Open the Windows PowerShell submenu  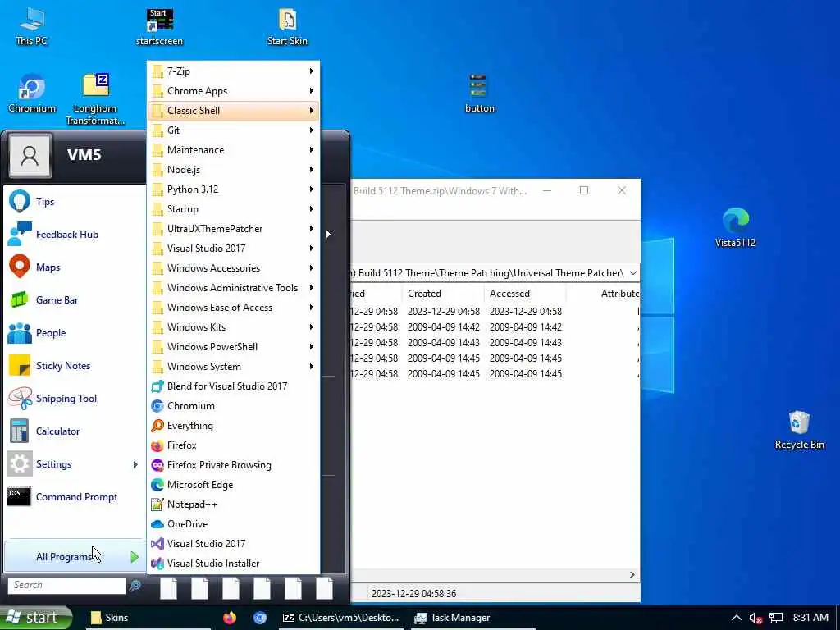pyautogui.click(x=234, y=347)
